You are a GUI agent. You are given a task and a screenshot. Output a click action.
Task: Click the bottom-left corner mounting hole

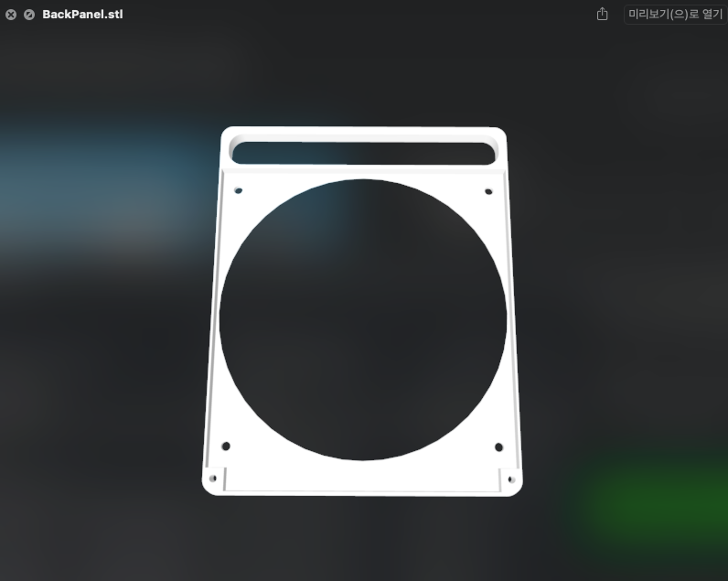click(x=213, y=479)
